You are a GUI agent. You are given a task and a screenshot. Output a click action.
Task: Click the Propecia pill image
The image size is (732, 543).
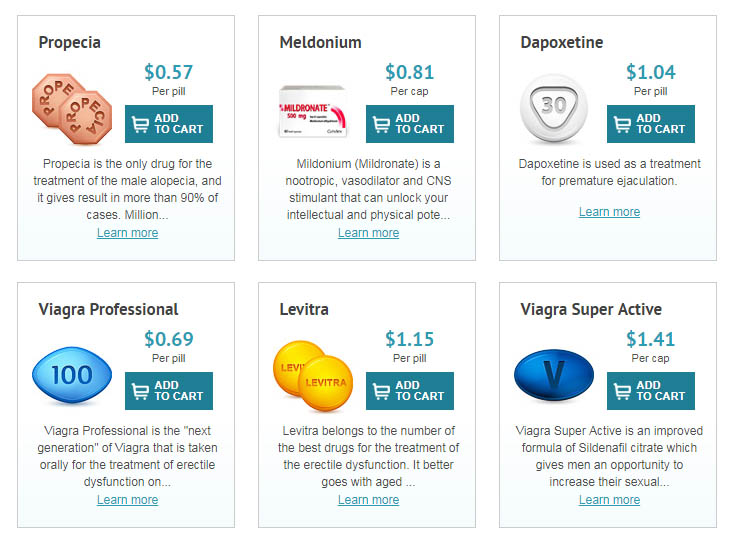coord(76,108)
